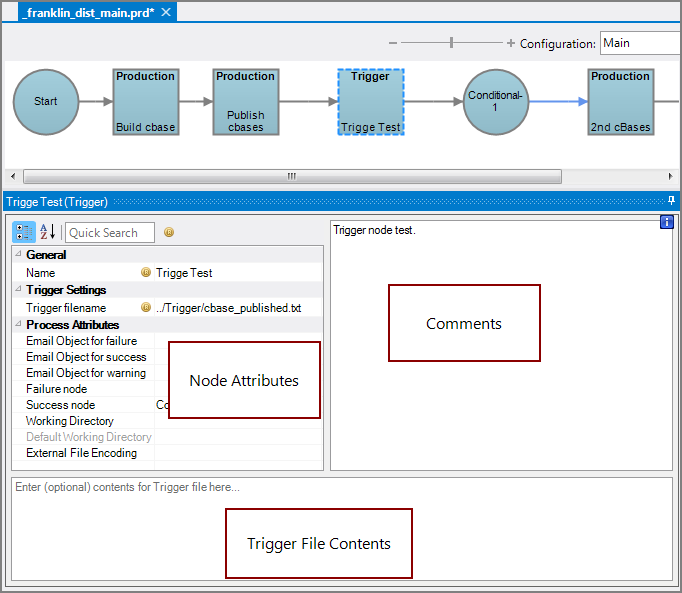Select the Conditional-1 node

tap(496, 102)
